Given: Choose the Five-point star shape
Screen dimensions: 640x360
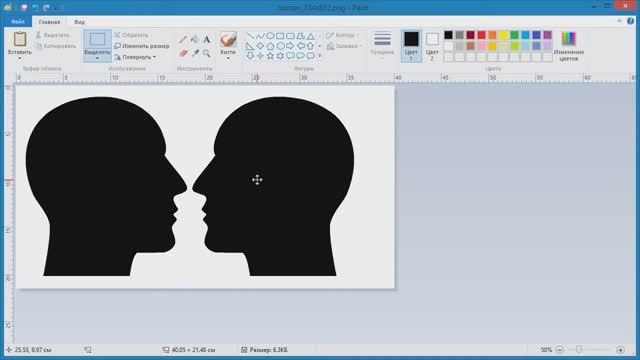Looking at the screenshot, I should click(x=270, y=56).
